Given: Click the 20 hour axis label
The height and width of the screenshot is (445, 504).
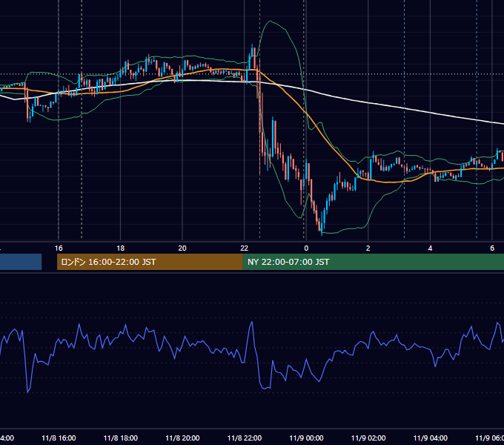Looking at the screenshot, I should click(x=182, y=248).
